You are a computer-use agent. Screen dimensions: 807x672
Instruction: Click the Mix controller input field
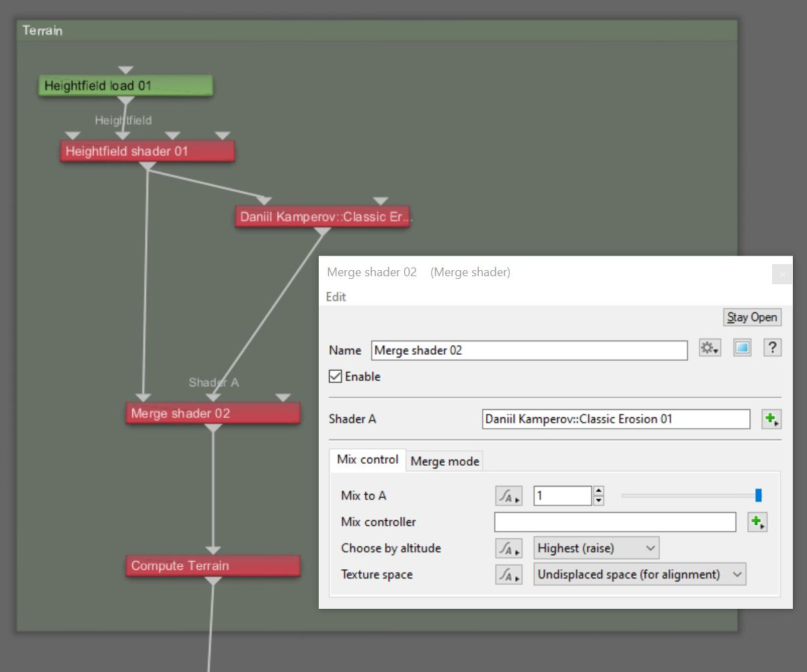pyautogui.click(x=615, y=522)
